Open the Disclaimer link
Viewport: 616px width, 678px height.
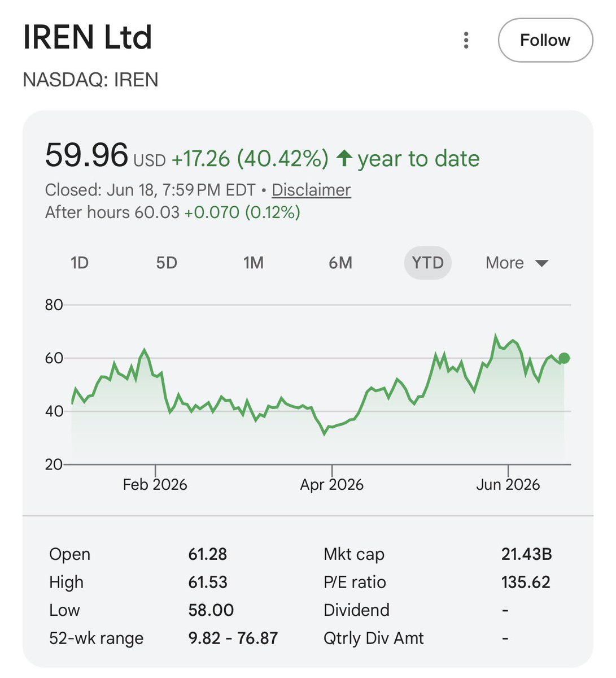coord(311,190)
